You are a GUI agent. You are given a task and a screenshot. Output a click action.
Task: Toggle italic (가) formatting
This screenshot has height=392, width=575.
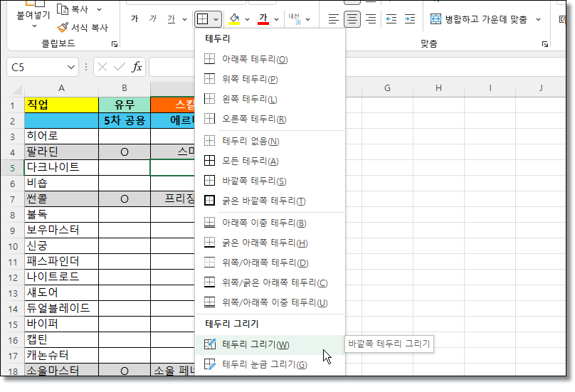click(153, 18)
